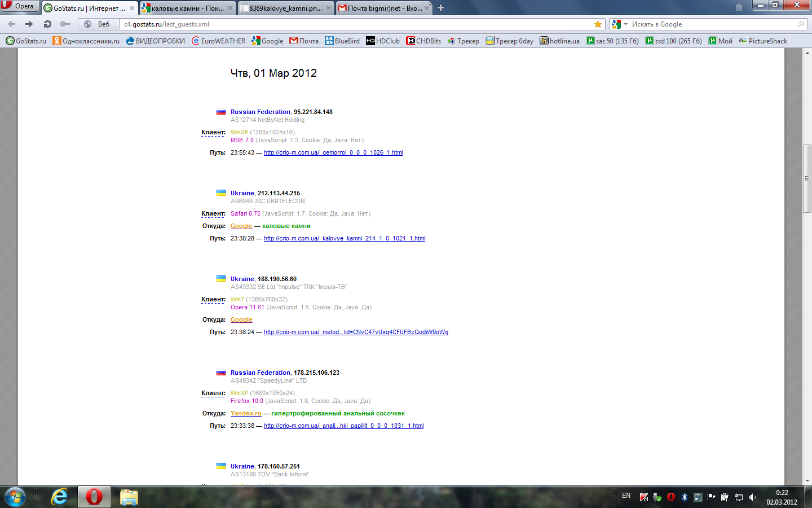Open HDClub bookmark
The image size is (812, 508).
click(x=383, y=41)
